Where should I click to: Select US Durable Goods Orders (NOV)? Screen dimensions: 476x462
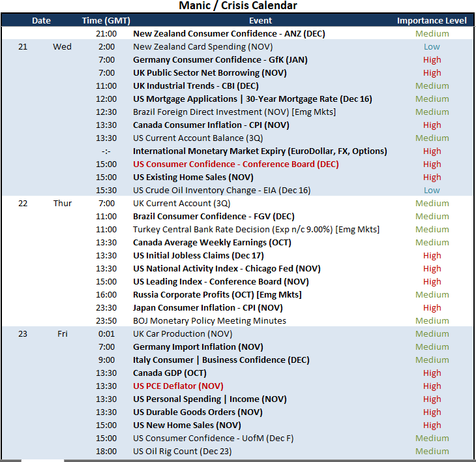(x=198, y=412)
